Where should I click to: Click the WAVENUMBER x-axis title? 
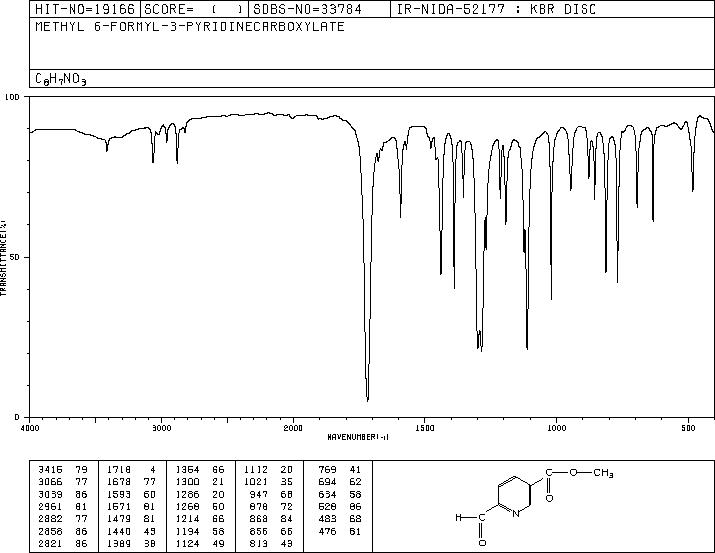point(358,437)
